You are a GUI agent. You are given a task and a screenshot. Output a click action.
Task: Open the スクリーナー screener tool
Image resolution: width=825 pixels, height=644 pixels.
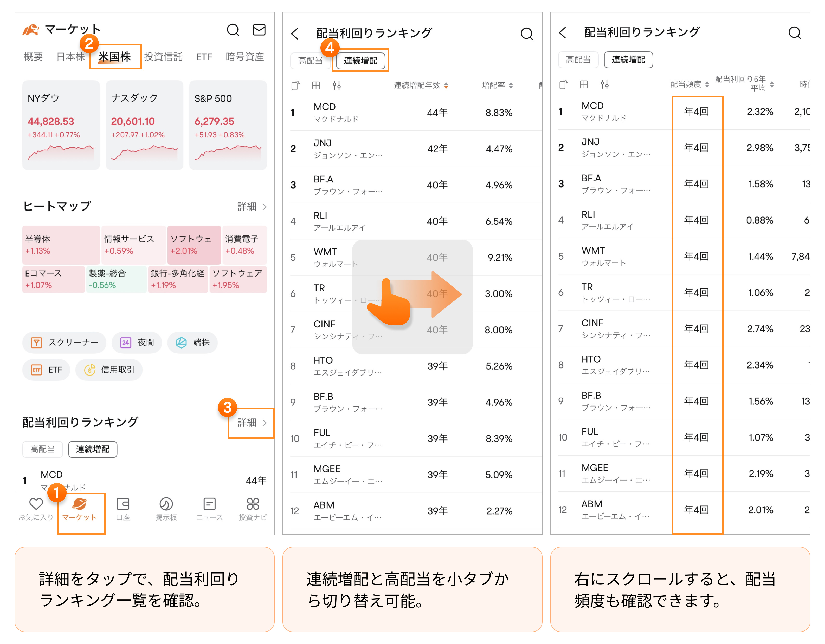[64, 342]
